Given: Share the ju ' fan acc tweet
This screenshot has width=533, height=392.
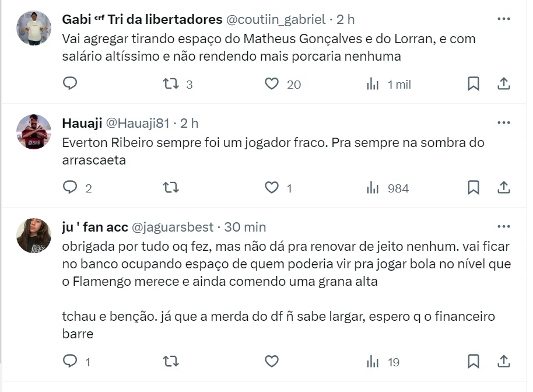Looking at the screenshot, I should pyautogui.click(x=503, y=362).
